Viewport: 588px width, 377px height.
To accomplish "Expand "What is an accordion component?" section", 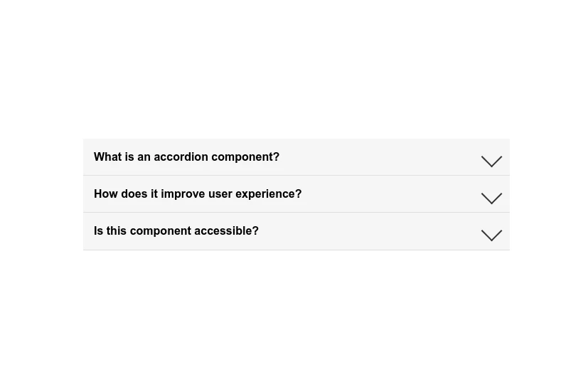I will 296,157.
